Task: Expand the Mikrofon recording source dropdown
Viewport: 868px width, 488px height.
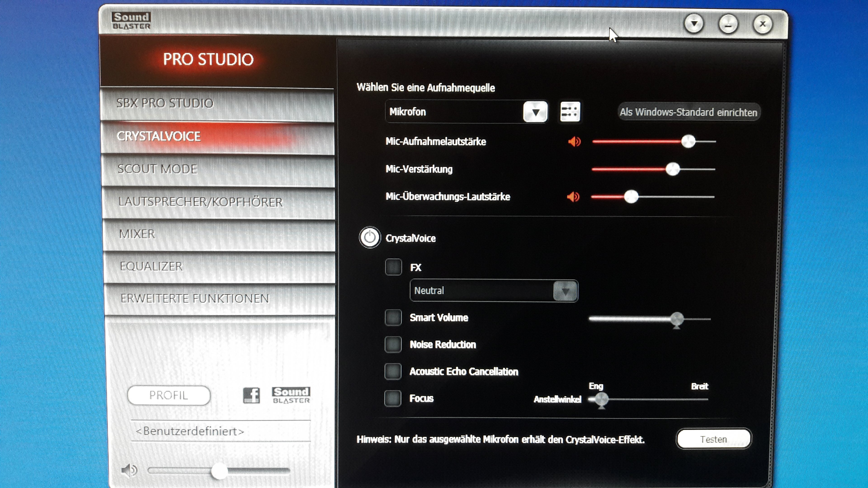Action: [535, 112]
